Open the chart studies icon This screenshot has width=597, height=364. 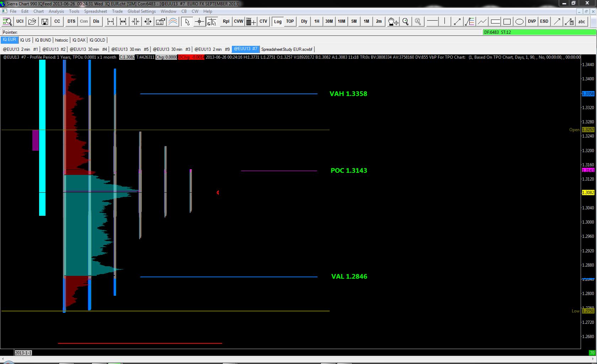click(173, 21)
